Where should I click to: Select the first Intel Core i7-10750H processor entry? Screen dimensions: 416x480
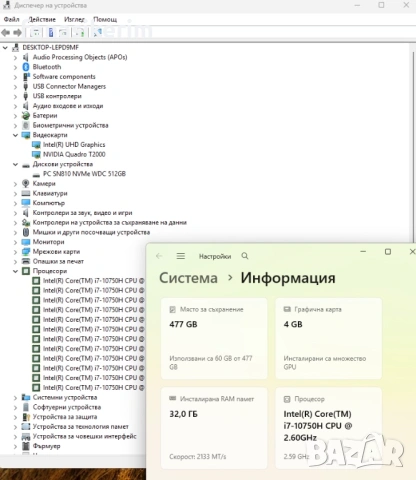point(93,281)
